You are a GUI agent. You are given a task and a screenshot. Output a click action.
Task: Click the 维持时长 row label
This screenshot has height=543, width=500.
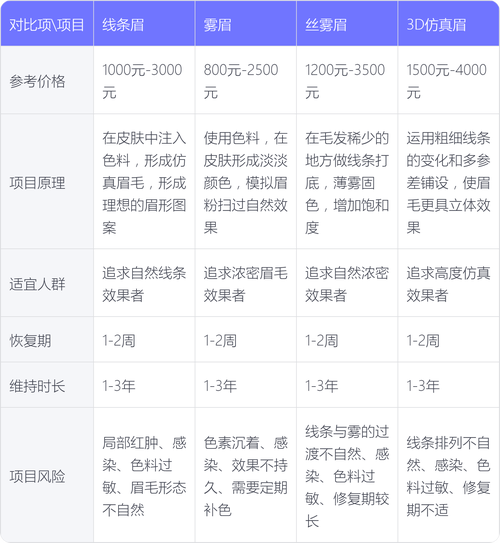tap(47, 385)
